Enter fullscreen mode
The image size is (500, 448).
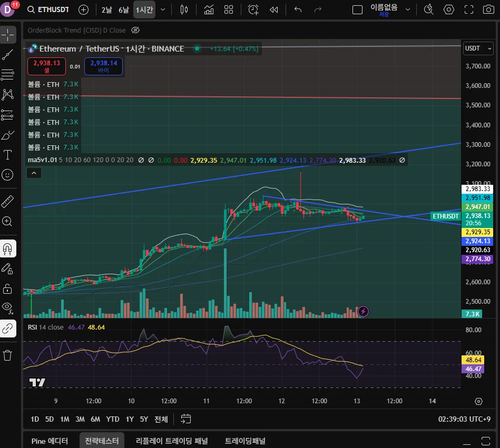(469, 9)
